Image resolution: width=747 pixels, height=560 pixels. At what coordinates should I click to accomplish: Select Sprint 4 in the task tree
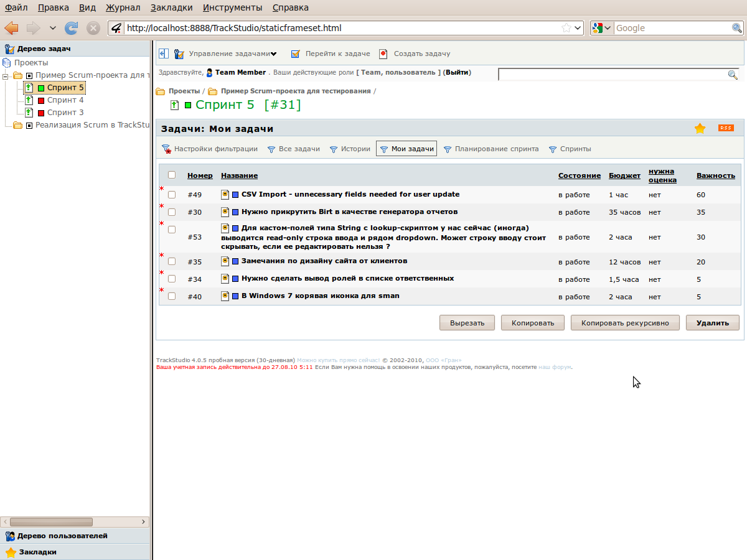pos(65,100)
